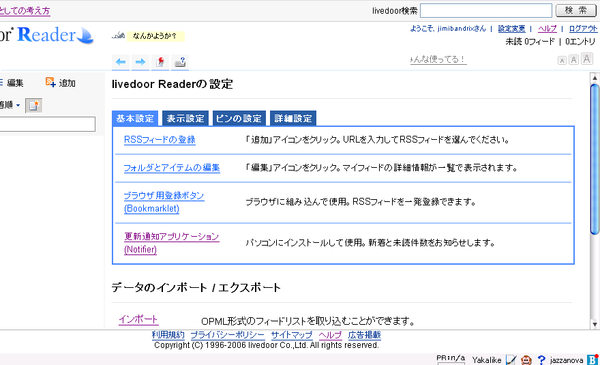Click the livedoor Readerの設定 heading

pos(172,84)
